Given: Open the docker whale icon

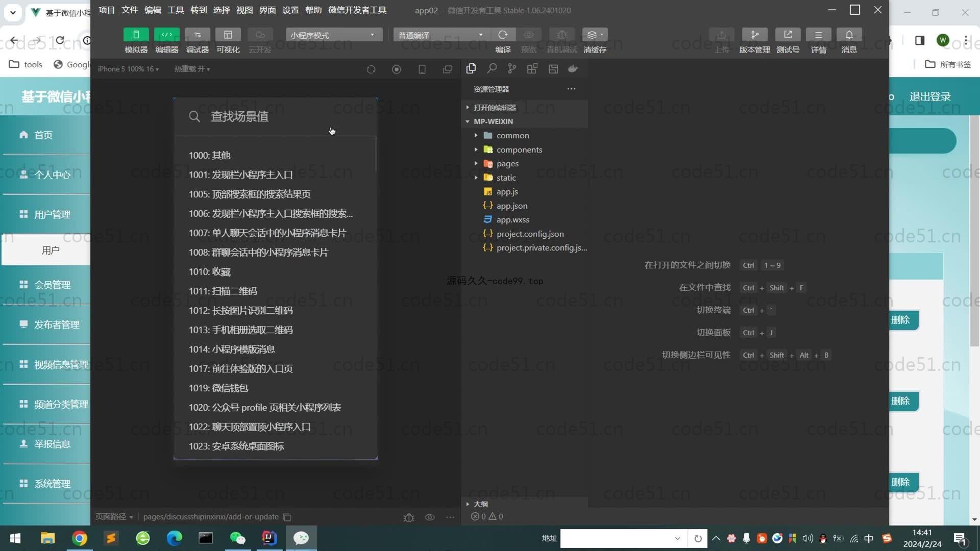Looking at the screenshot, I should pyautogui.click(x=573, y=68).
